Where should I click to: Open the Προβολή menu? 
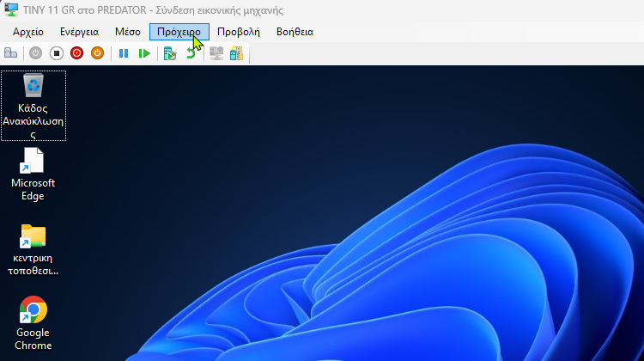tap(238, 32)
